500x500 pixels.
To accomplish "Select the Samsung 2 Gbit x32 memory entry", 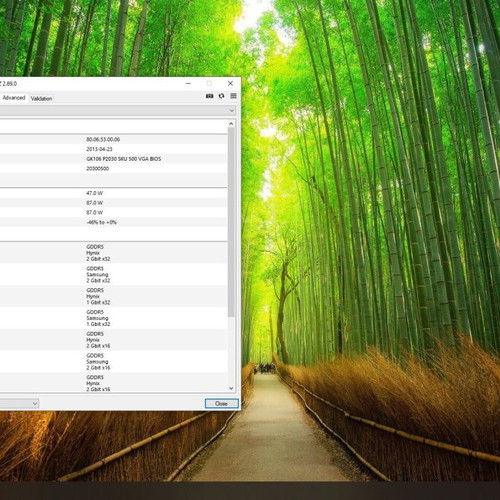I will coord(114,274).
